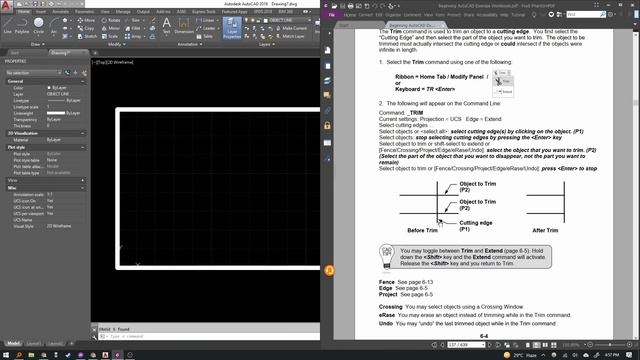Click the AutoCAD icon in the taskbar
This screenshot has width=640, height=360.
point(105,355)
